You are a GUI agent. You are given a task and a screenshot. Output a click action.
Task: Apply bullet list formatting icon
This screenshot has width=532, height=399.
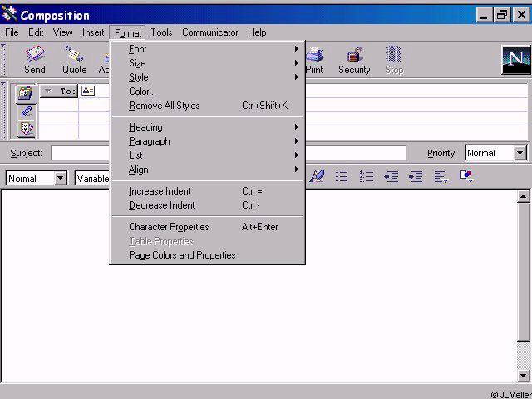click(342, 176)
